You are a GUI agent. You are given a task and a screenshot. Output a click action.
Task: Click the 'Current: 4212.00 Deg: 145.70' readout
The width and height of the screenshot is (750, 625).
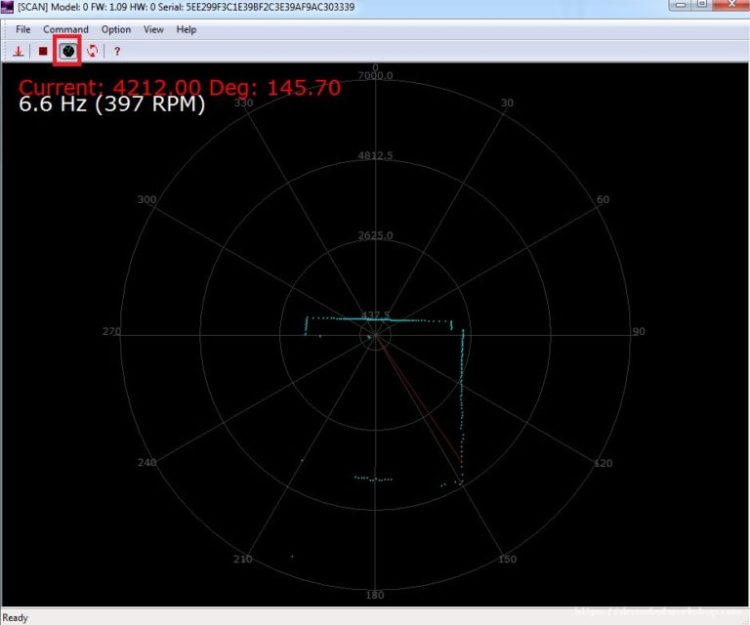[x=179, y=88]
